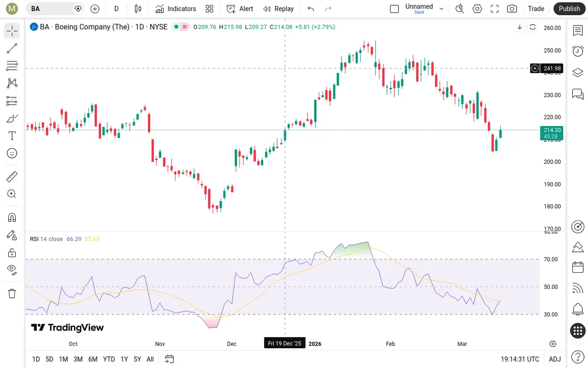Enter fullscreen mode
588x368 pixels.
(x=495, y=9)
